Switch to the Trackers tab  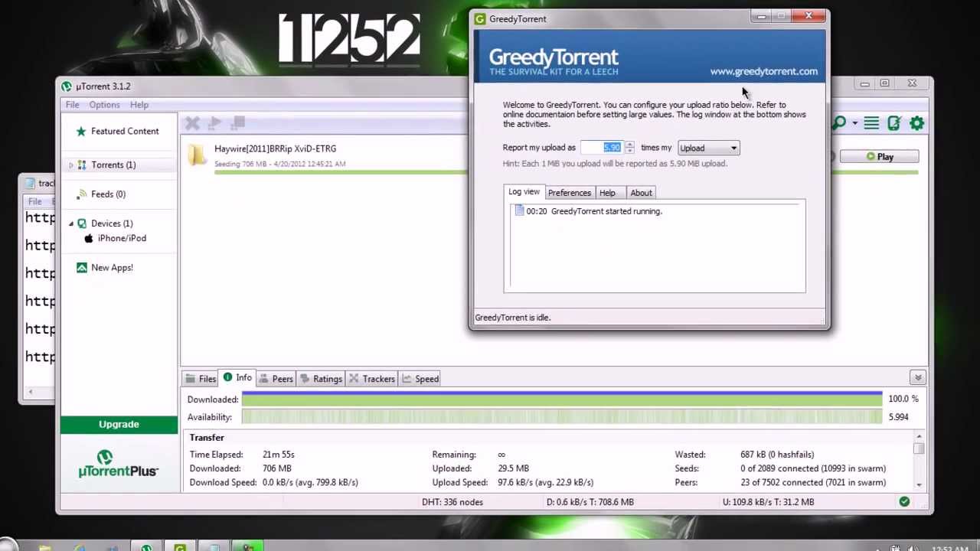tap(371, 379)
